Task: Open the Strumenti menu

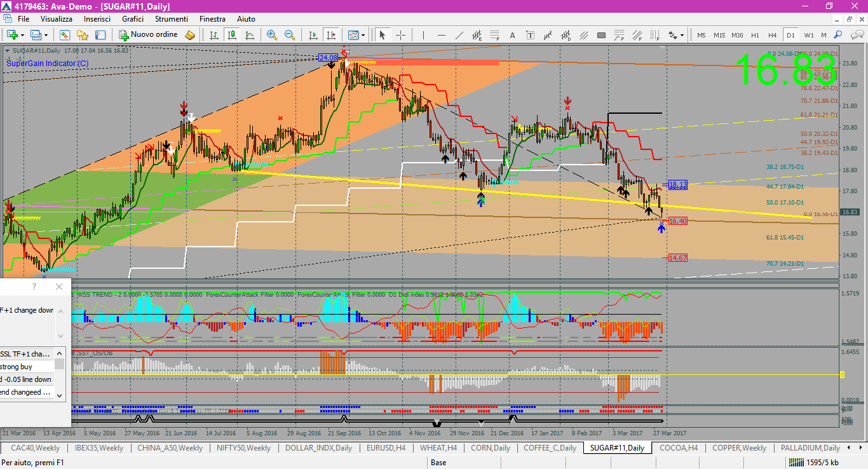Action: 171,19
